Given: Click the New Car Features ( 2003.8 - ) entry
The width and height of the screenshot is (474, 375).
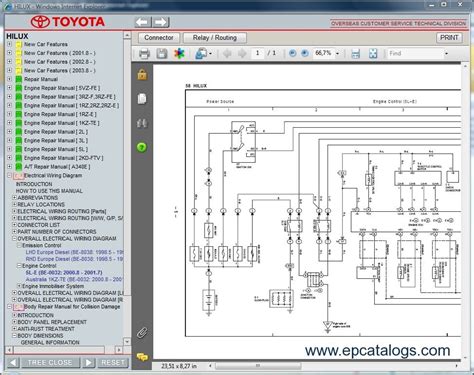Looking at the screenshot, I should pyautogui.click(x=60, y=70).
